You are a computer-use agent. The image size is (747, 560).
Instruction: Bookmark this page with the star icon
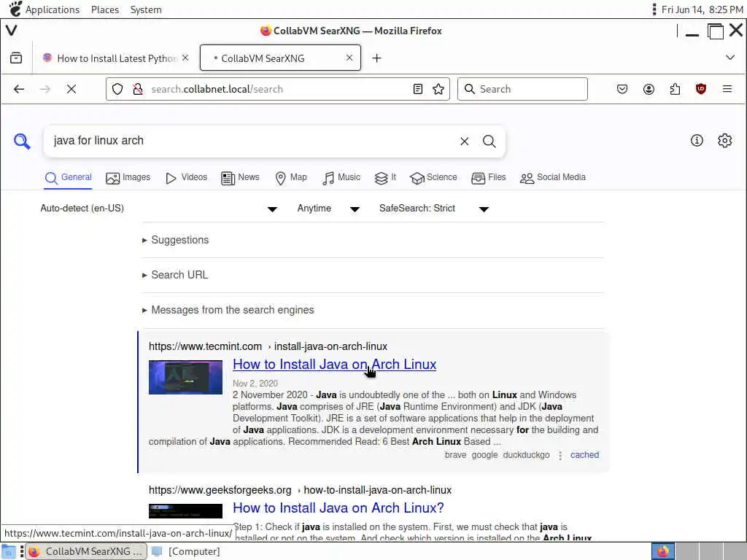point(438,89)
